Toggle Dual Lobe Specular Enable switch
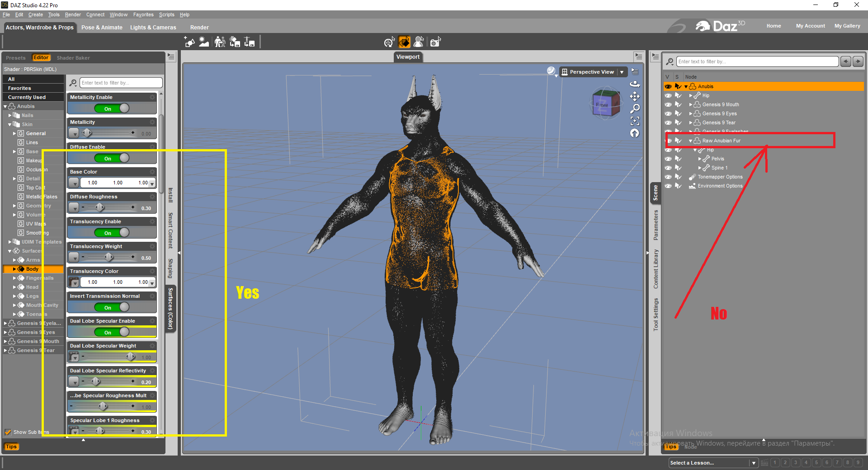 (112, 332)
